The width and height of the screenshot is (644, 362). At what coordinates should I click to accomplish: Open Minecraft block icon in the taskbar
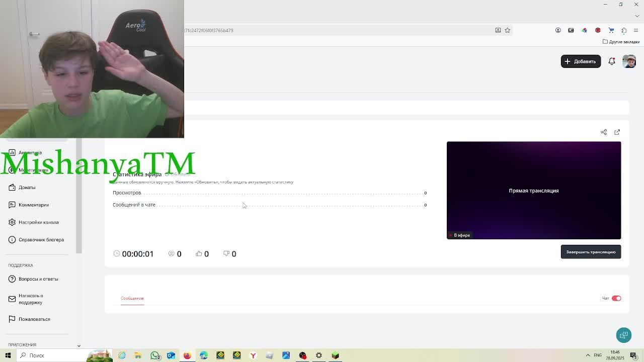pos(336,355)
